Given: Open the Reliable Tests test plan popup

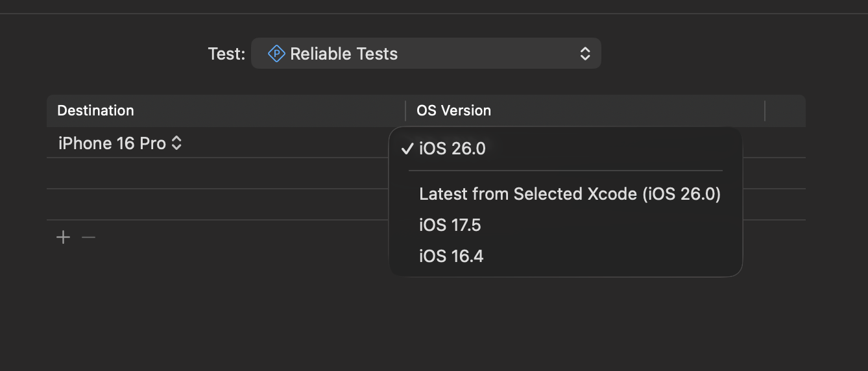Looking at the screenshot, I should (x=426, y=54).
